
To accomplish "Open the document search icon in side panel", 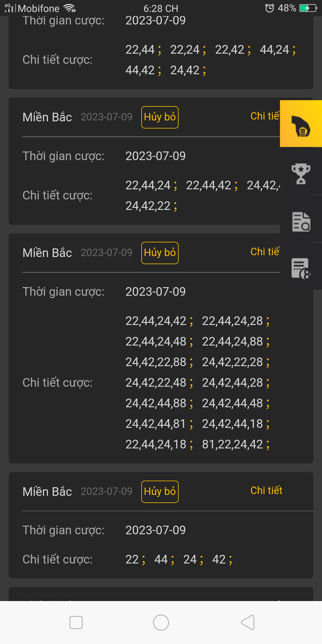I will [301, 222].
